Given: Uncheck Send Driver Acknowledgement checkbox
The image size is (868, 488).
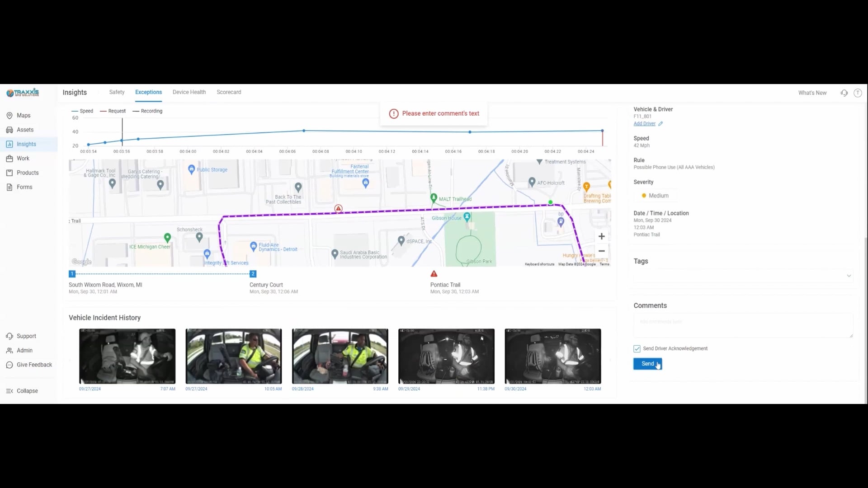Looking at the screenshot, I should coord(637,349).
